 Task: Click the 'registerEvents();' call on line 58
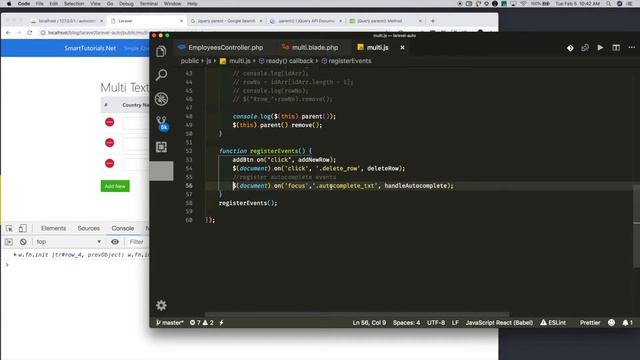point(248,203)
